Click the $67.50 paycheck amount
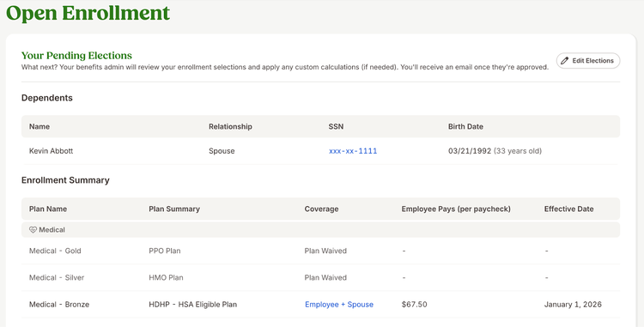This screenshot has width=644, height=327. 414,305
